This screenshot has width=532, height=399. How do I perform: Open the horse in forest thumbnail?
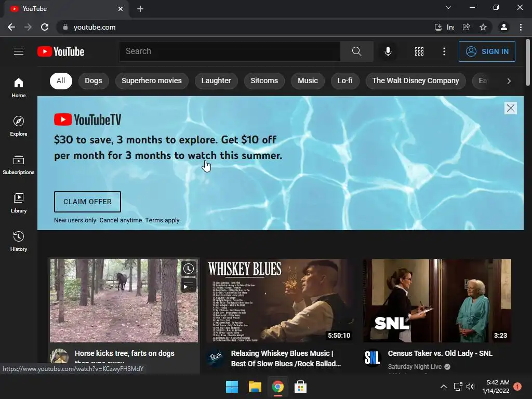click(x=124, y=301)
